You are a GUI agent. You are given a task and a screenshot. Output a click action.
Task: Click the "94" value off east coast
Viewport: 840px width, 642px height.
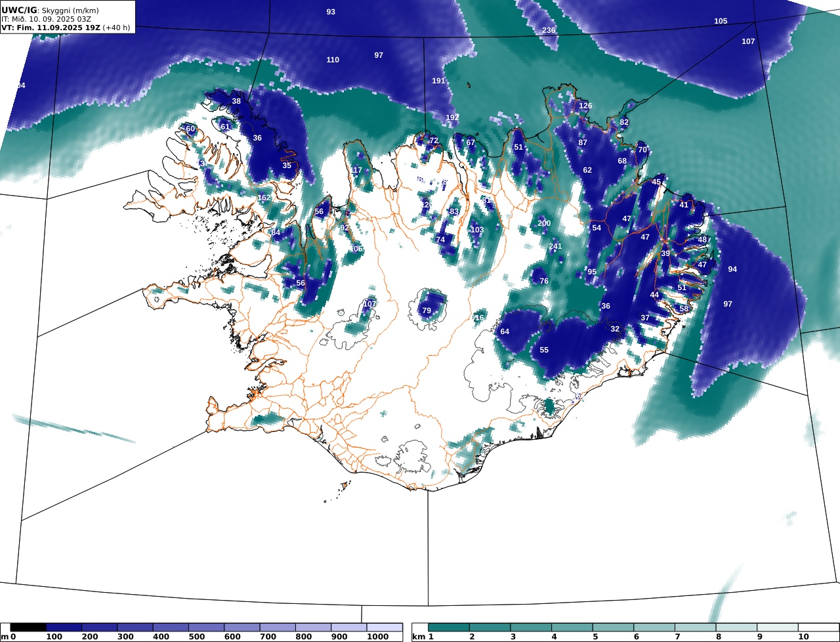click(x=732, y=269)
